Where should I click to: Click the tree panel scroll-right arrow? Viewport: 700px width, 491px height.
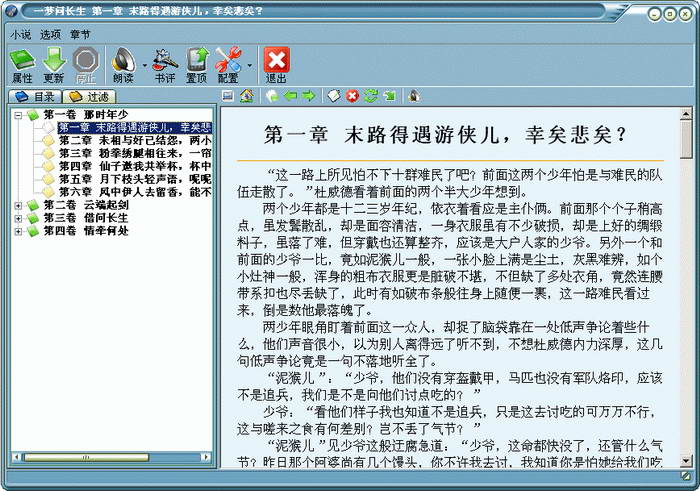coord(206,457)
